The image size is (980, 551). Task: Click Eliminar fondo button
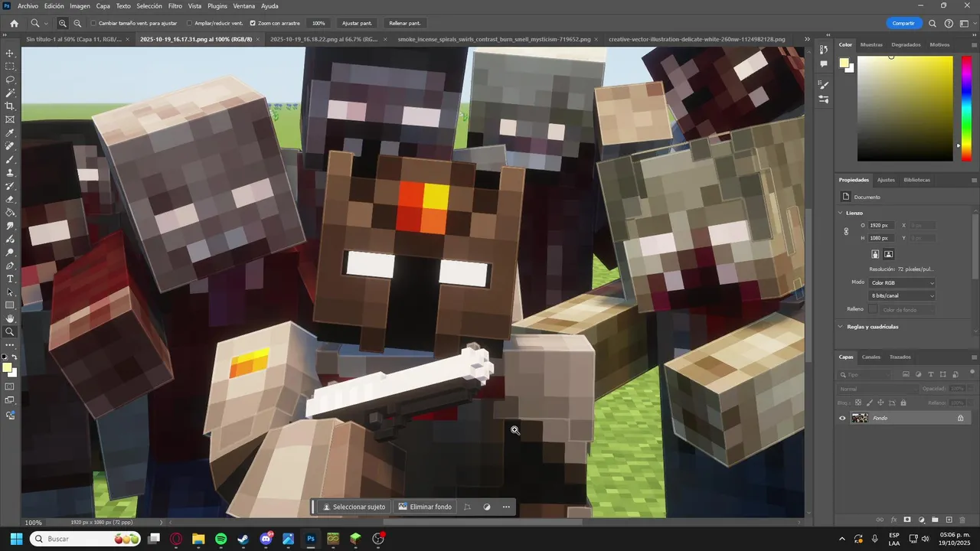click(425, 507)
